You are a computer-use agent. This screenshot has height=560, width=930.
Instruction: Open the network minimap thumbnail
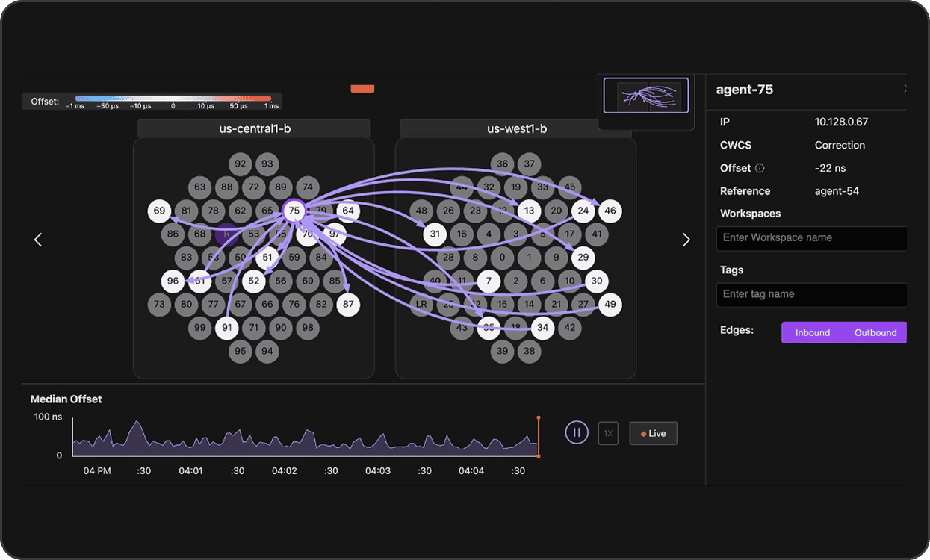pyautogui.click(x=646, y=96)
